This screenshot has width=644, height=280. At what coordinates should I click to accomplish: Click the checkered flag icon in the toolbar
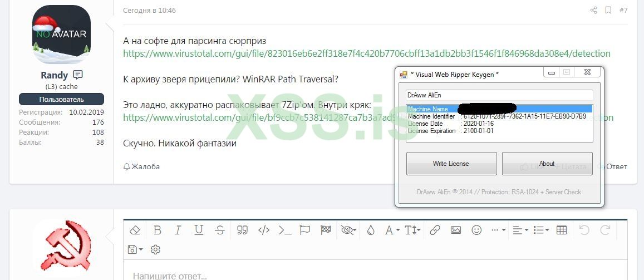click(x=326, y=230)
